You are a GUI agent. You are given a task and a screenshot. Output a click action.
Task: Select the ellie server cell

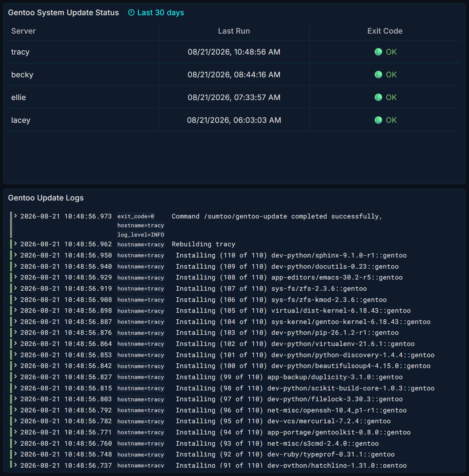tap(83, 98)
